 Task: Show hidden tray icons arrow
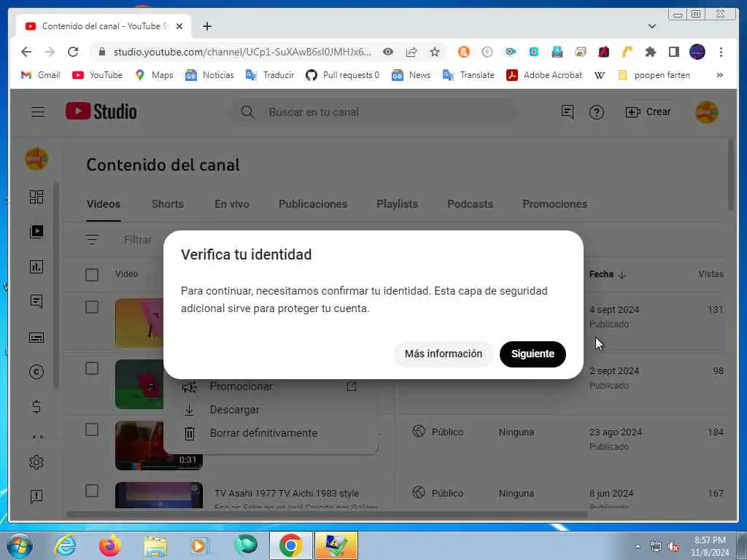click(638, 547)
